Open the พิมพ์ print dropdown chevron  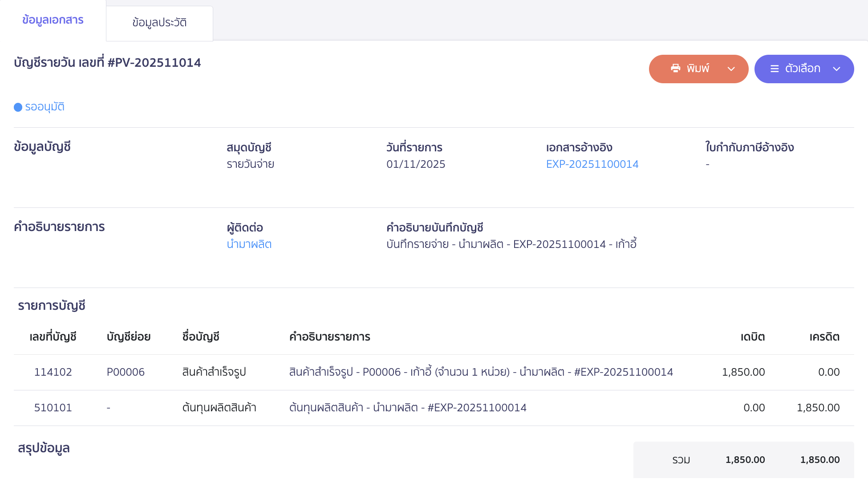(730, 69)
